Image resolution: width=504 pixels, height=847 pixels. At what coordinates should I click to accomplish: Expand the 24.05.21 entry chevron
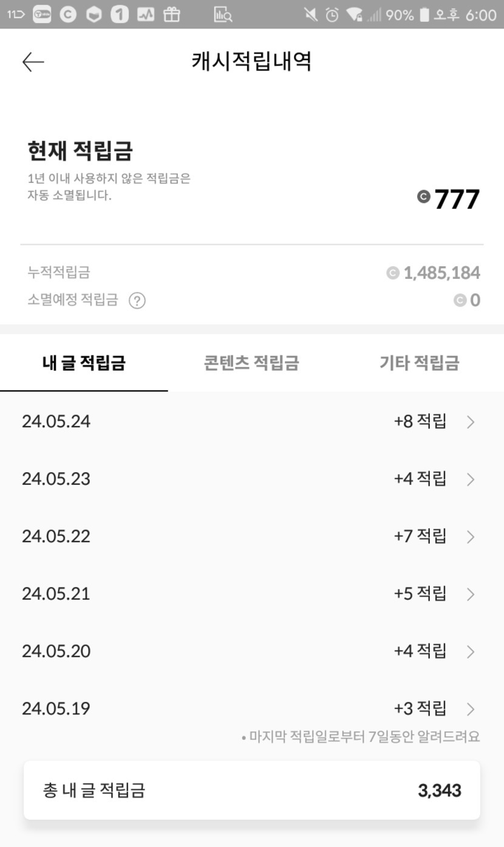[471, 594]
